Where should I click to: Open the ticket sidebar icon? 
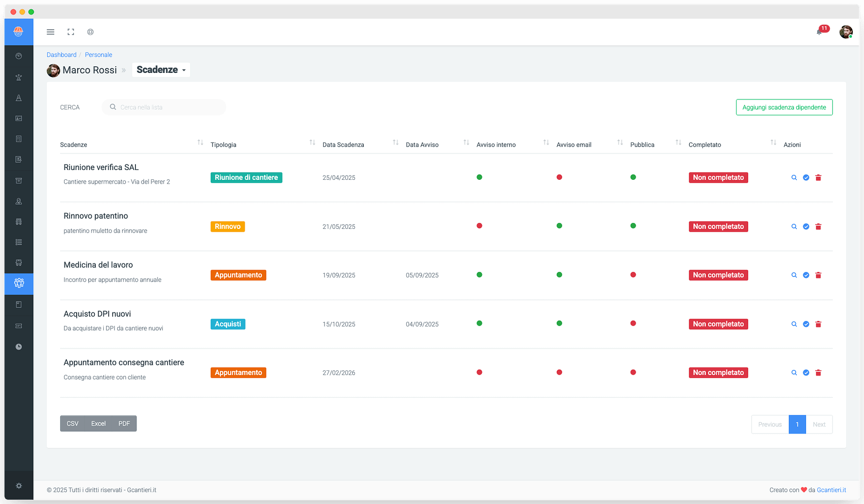tap(19, 326)
